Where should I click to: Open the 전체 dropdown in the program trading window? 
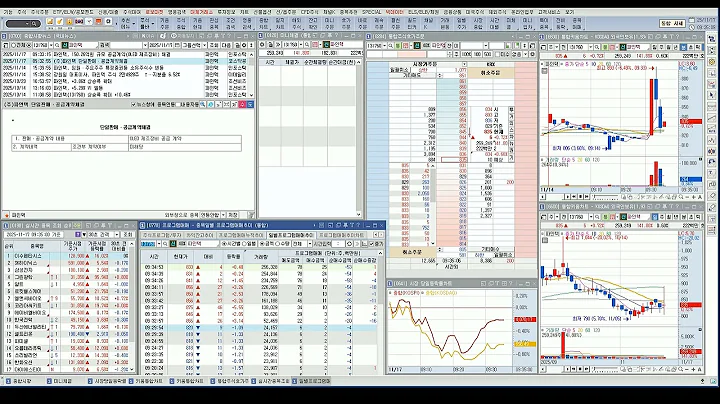(x=310, y=244)
